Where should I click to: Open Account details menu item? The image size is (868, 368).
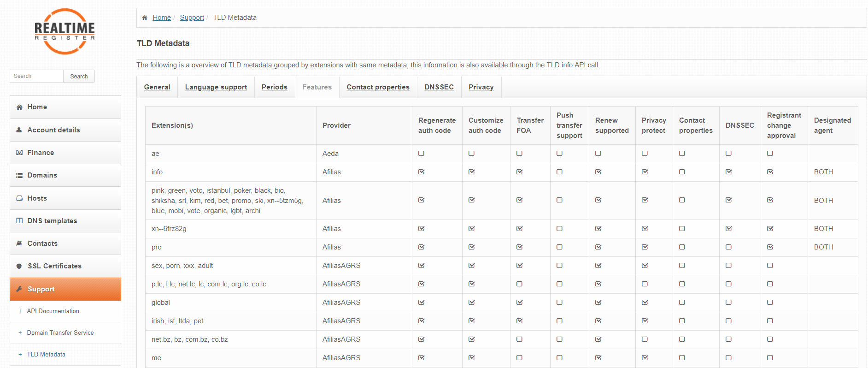coord(65,130)
